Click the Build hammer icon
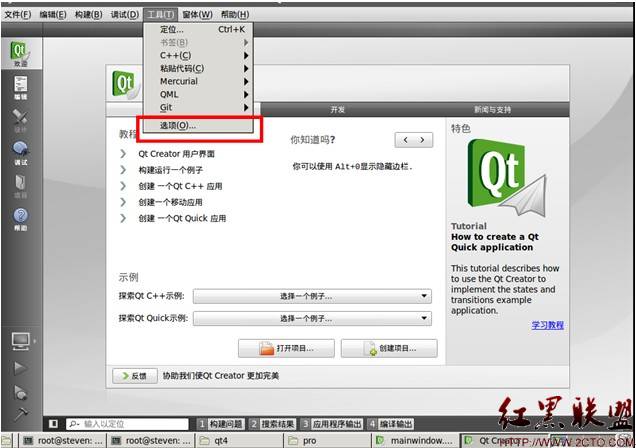This screenshot has width=636, height=448. 20,414
